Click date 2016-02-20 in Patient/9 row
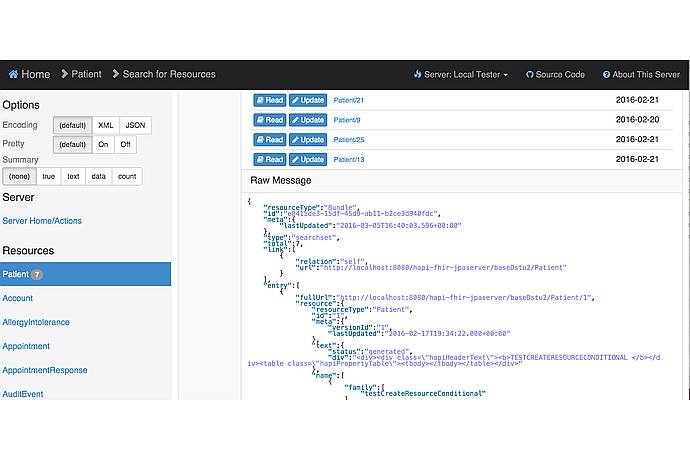 pyautogui.click(x=637, y=120)
